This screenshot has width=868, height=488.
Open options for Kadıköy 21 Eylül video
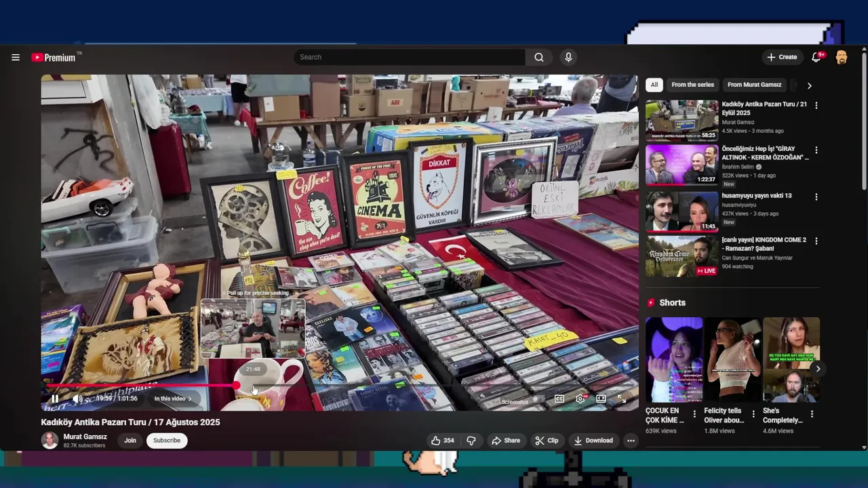[816, 106]
